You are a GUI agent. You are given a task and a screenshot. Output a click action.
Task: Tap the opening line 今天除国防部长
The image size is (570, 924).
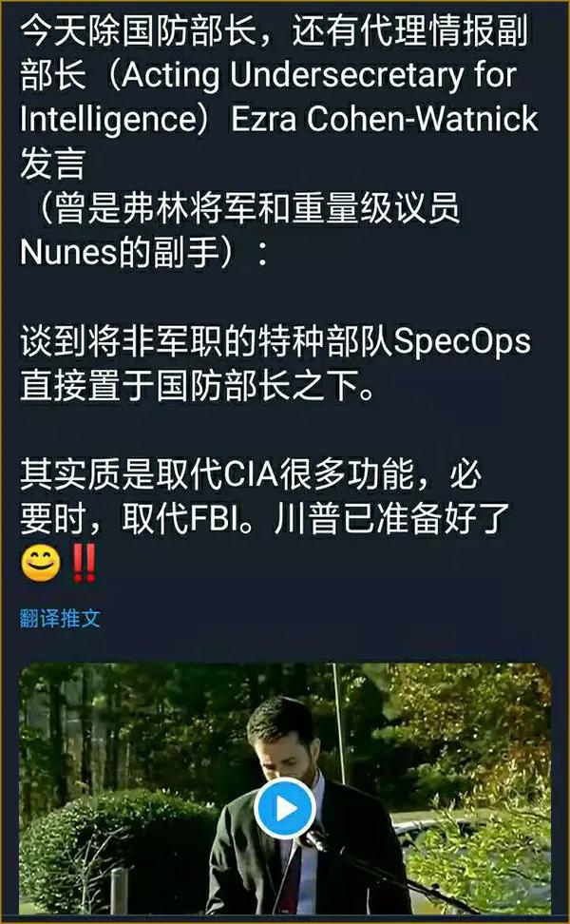[x=139, y=31]
